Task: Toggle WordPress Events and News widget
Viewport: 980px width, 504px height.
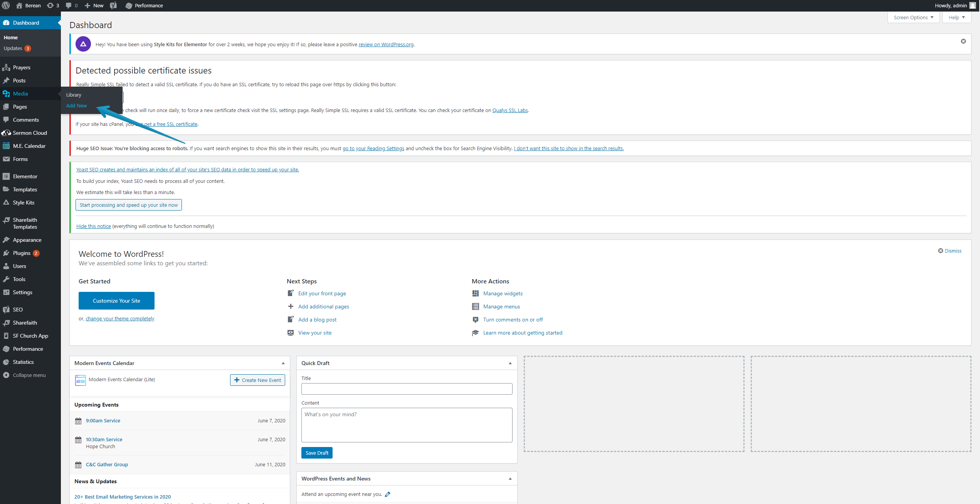Action: (x=510, y=479)
